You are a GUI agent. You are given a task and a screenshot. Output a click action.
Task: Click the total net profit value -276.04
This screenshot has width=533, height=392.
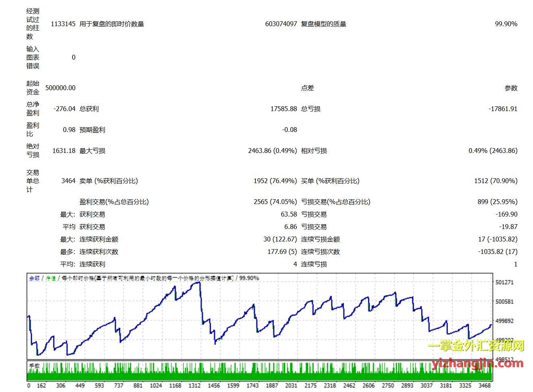(64, 109)
